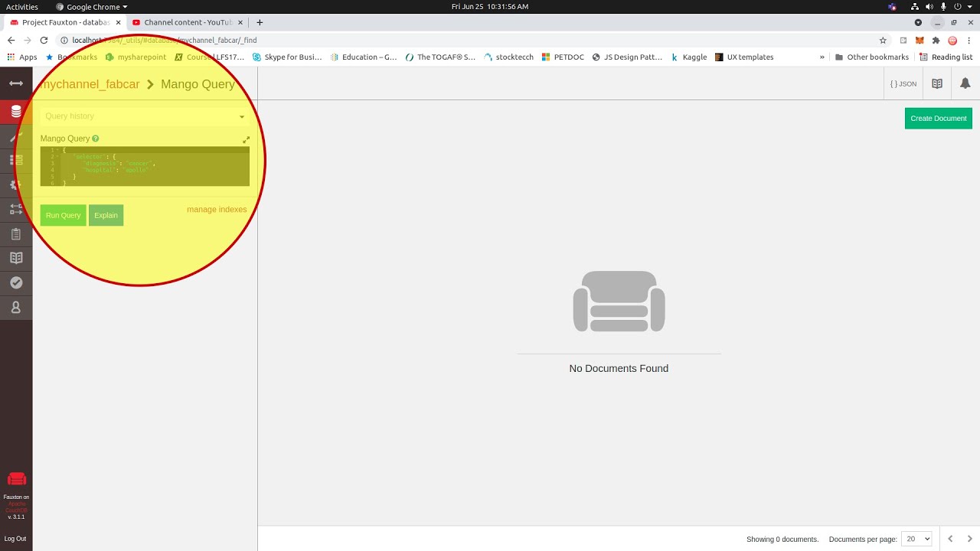This screenshot has width=980, height=551.
Task: Open the Chrome three-dot menu
Action: point(969,41)
